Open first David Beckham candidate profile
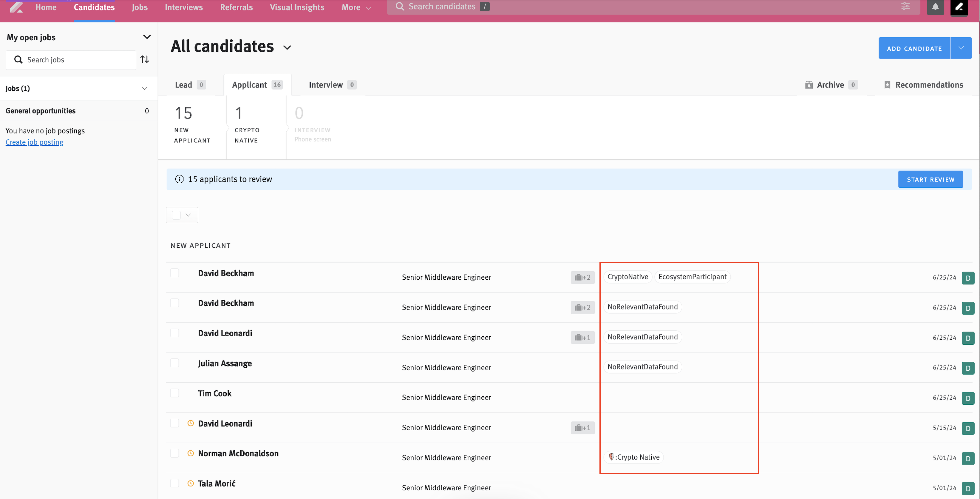The height and width of the screenshot is (499, 980). [226, 273]
